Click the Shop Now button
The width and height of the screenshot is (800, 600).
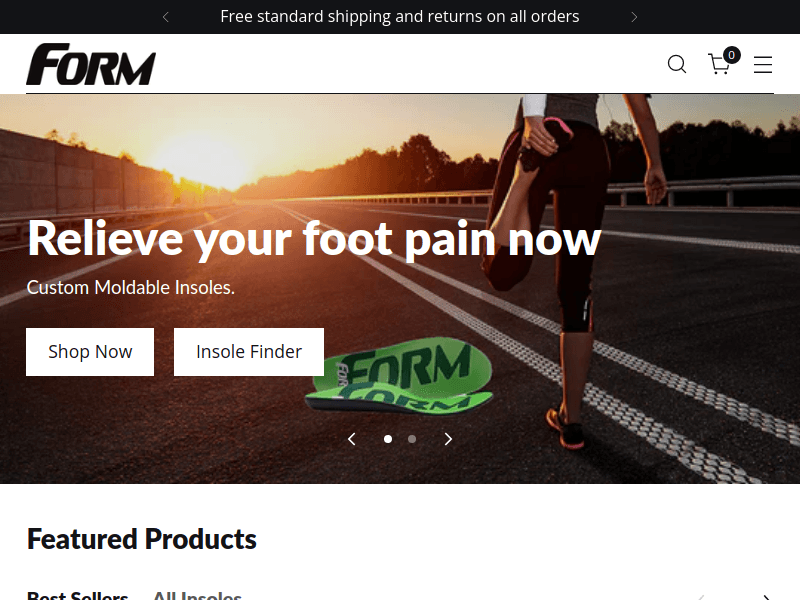90,352
